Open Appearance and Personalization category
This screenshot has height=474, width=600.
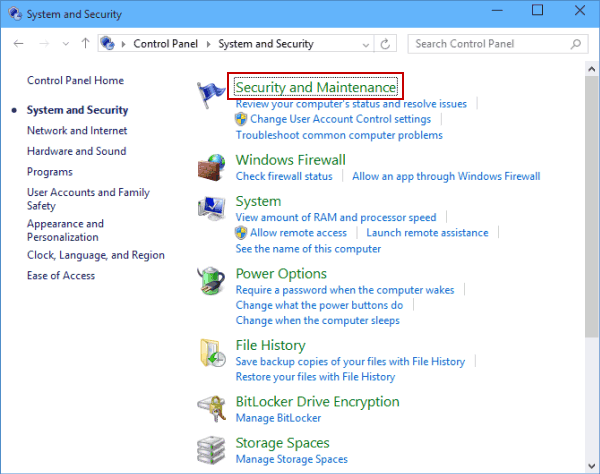coord(65,230)
